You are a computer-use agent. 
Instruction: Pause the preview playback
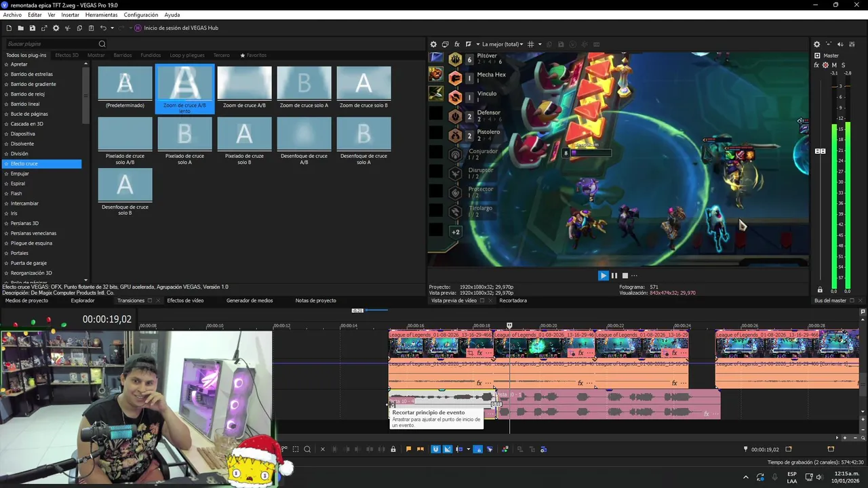(x=614, y=275)
